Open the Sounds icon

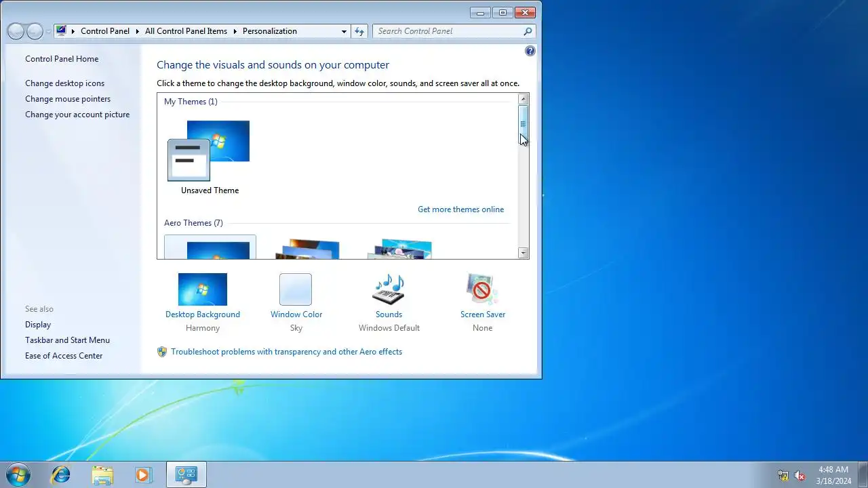[389, 289]
